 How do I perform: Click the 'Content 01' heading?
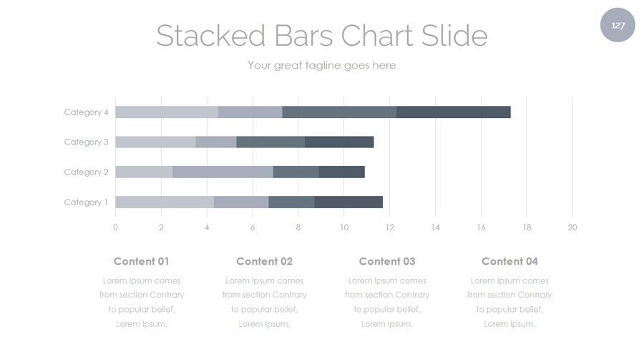point(142,261)
